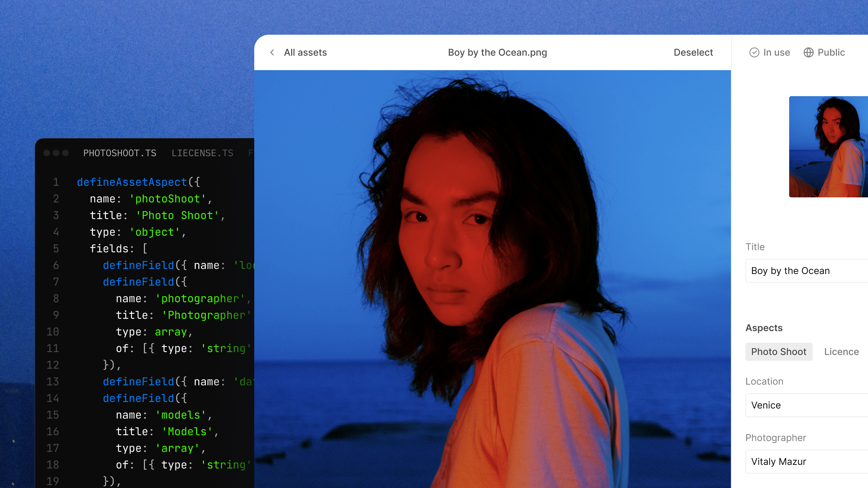Click the Public globe icon
The image size is (868, 488).
(808, 52)
